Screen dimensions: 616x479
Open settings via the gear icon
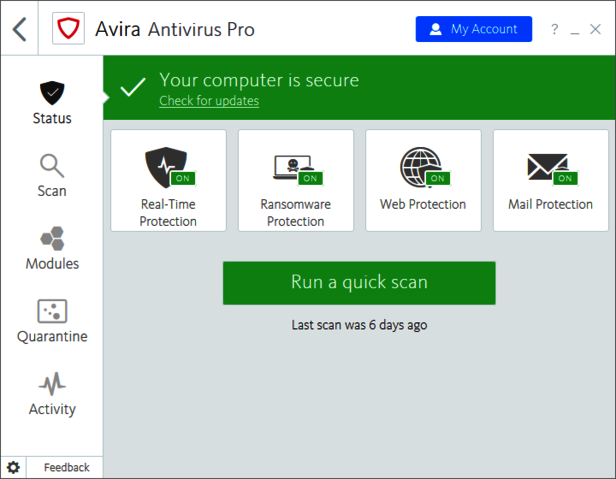coord(13,467)
